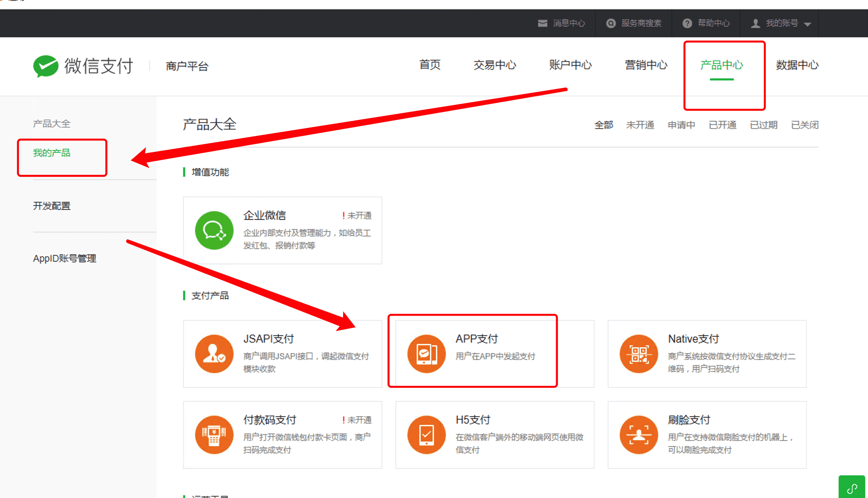Filter products by 未开通
The height and width of the screenshot is (498, 868).
coord(640,125)
